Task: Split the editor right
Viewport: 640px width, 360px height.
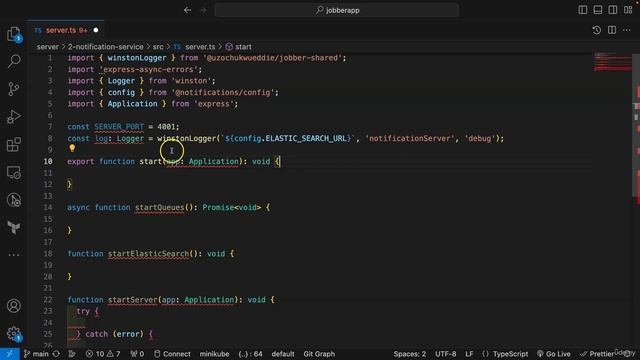Action: tap(612, 30)
